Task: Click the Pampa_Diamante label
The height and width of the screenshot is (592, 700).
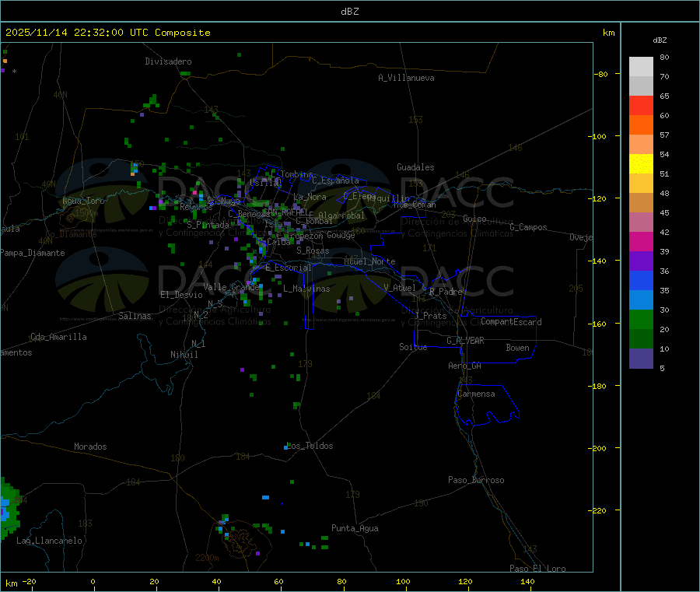Action: tap(33, 253)
